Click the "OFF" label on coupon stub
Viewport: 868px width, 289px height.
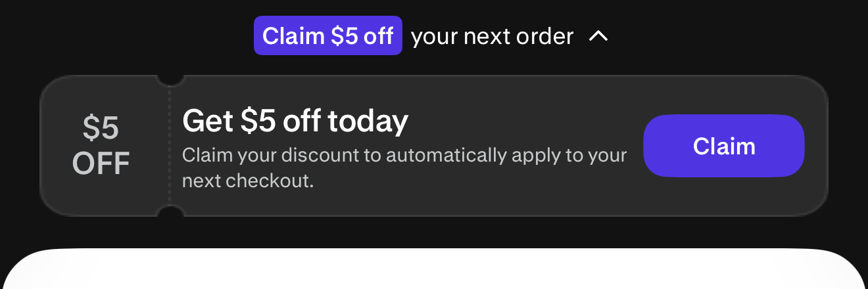coord(101,163)
